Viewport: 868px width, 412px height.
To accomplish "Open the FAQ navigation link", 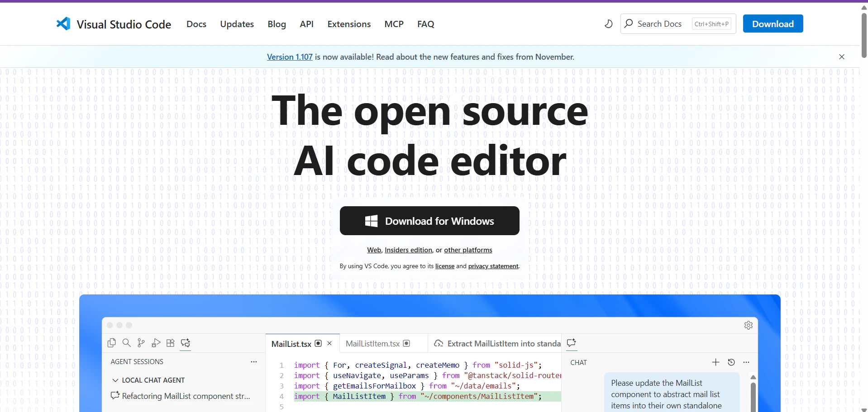I will click(x=425, y=24).
